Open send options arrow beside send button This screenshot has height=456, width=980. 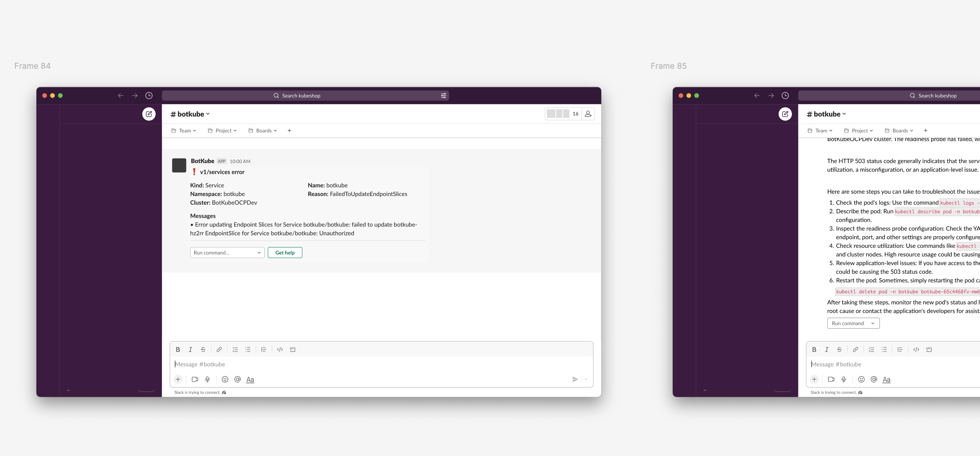tap(586, 379)
